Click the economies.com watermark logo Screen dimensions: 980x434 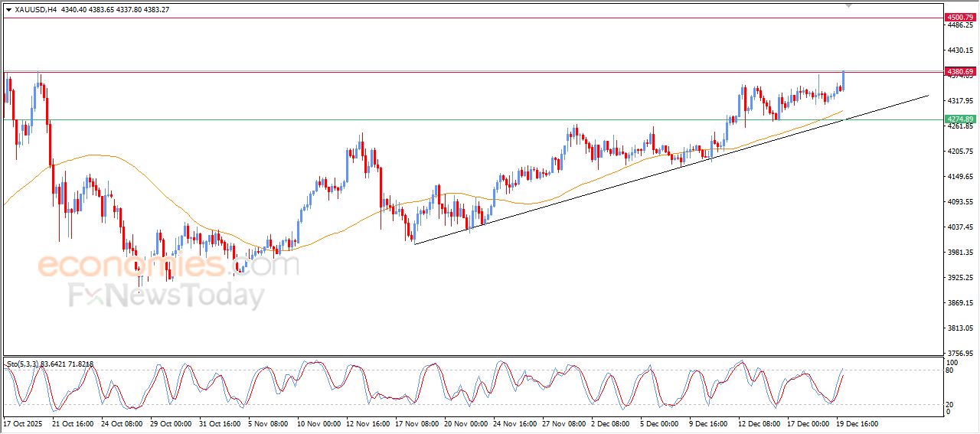[x=168, y=266]
